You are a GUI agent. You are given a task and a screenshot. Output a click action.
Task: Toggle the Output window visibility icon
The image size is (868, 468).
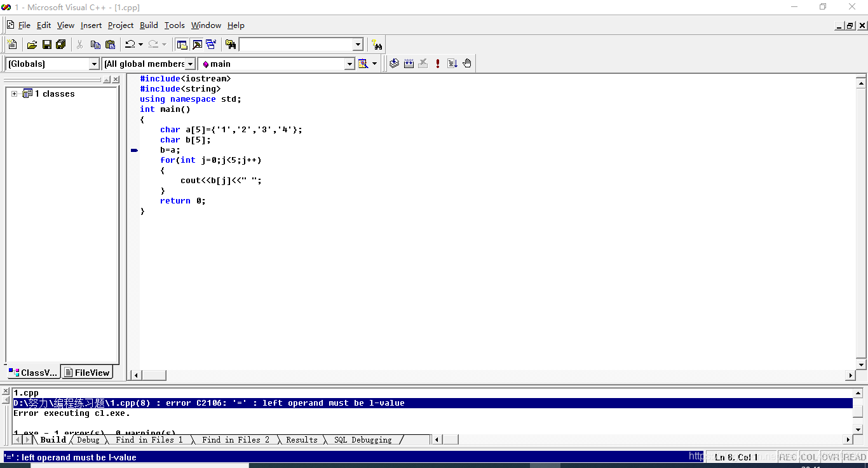coord(196,44)
